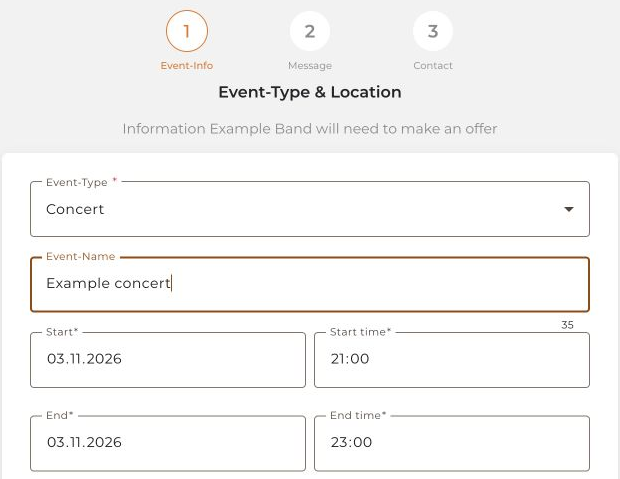Edit the Start time 21:00 field

click(452, 360)
